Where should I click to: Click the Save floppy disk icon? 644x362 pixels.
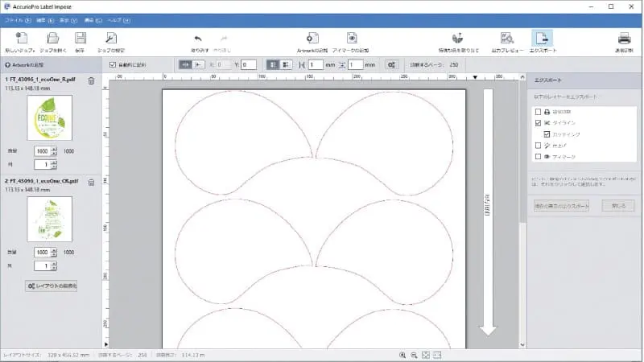(80, 38)
